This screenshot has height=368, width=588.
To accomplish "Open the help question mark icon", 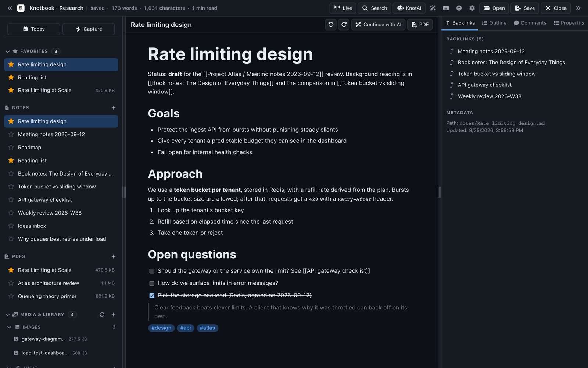I will (x=459, y=8).
